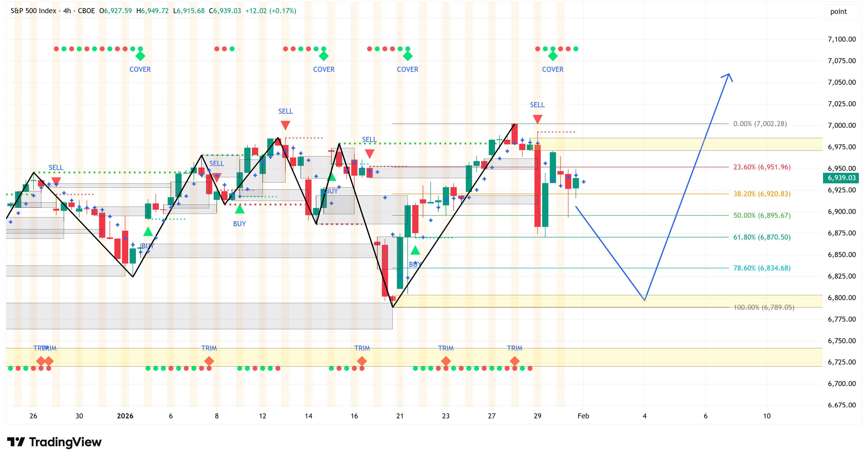Click the S&P 500 Index symbol title
Image resolution: width=868 pixels, height=460 pixels.
(x=33, y=11)
